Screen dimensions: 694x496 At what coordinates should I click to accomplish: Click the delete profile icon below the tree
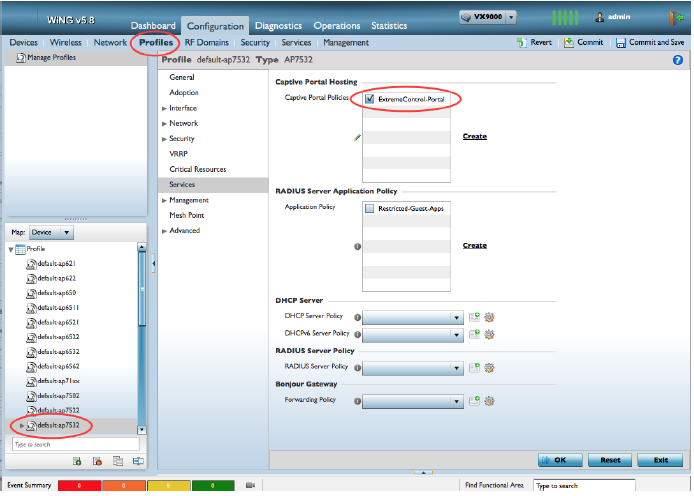(x=97, y=461)
